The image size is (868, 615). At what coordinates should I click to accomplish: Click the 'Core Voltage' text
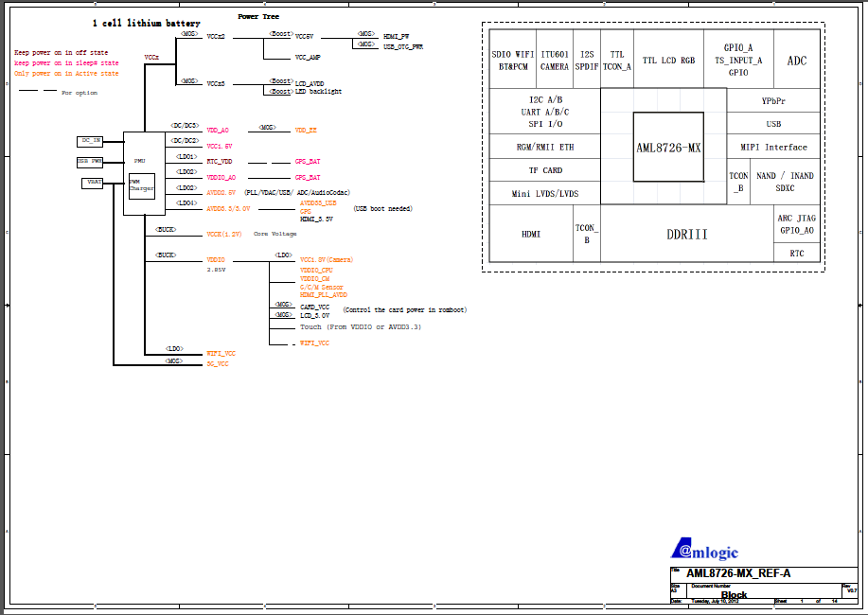(x=275, y=234)
